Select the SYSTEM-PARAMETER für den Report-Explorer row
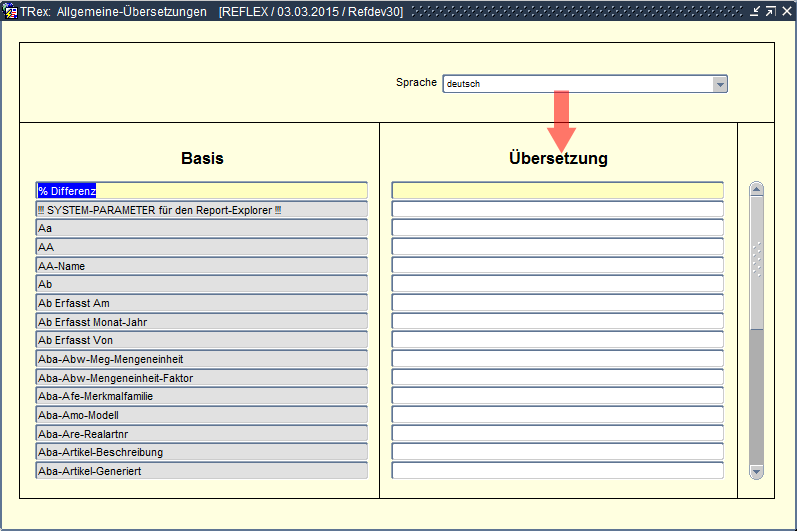797x531 pixels. click(201, 210)
